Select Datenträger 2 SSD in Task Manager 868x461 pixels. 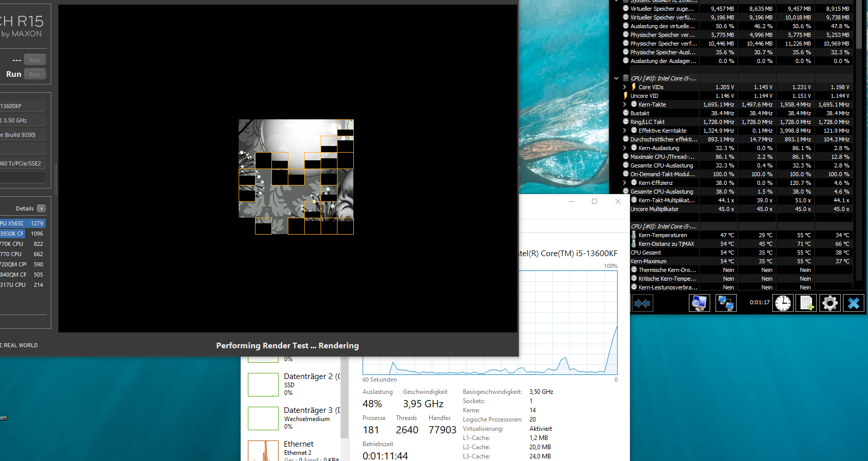293,384
